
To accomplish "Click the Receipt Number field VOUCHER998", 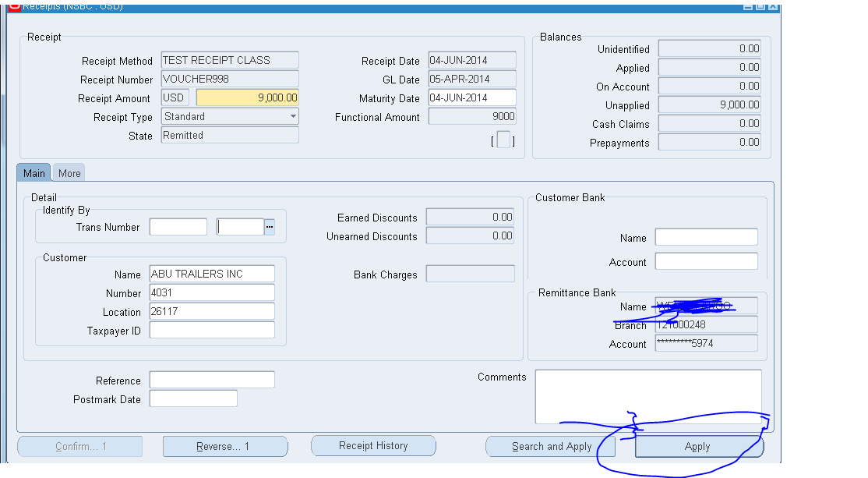I will [x=230, y=80].
